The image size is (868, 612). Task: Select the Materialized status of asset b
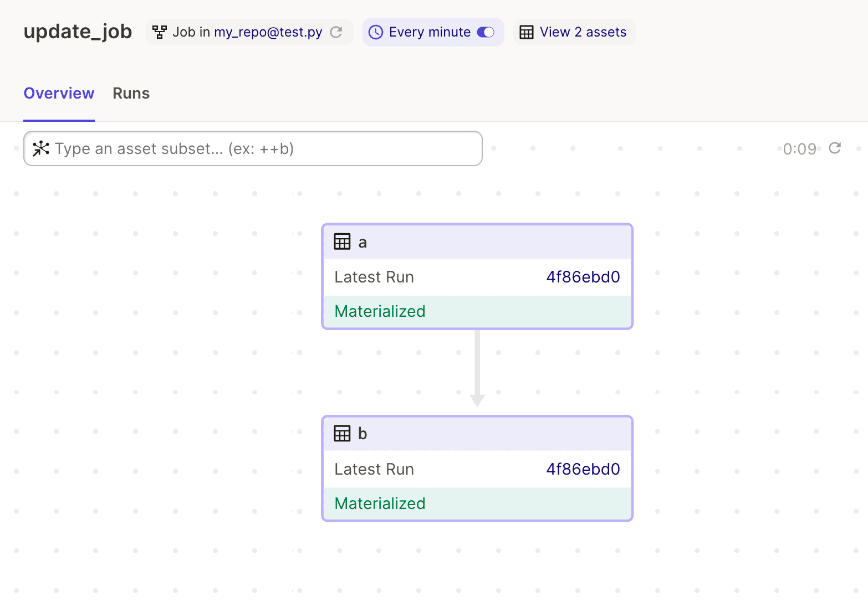coord(477,503)
